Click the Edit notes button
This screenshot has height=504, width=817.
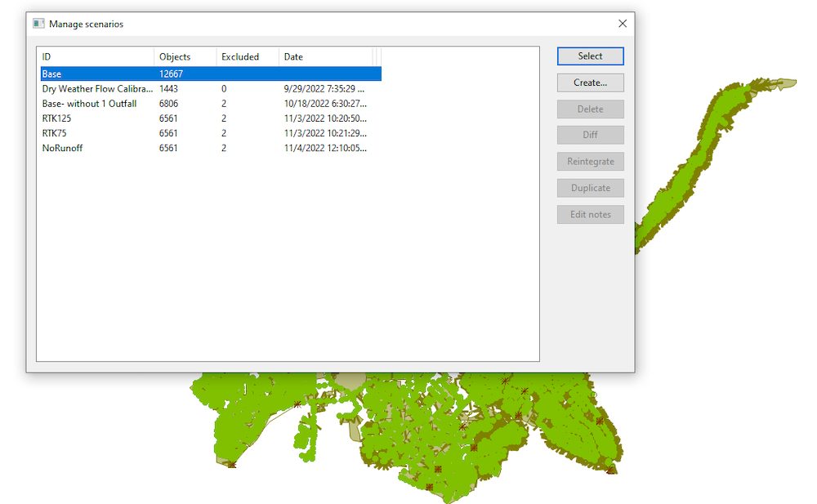(x=590, y=214)
